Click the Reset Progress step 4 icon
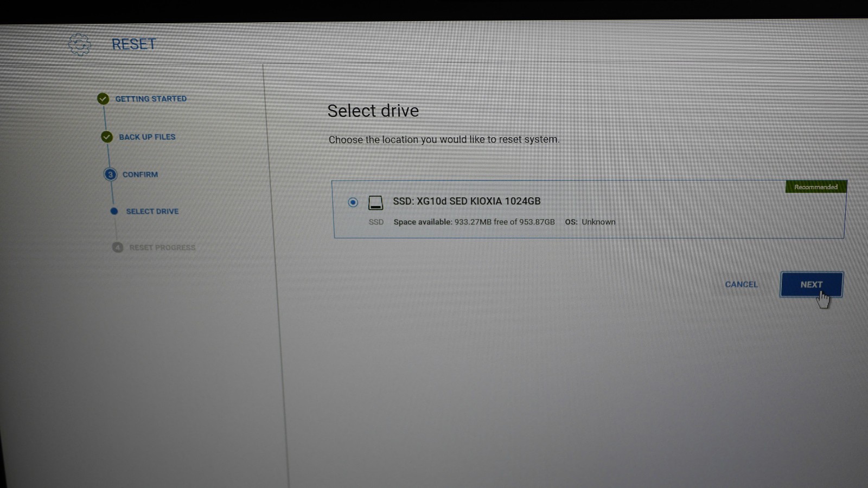This screenshot has width=868, height=488. (118, 247)
